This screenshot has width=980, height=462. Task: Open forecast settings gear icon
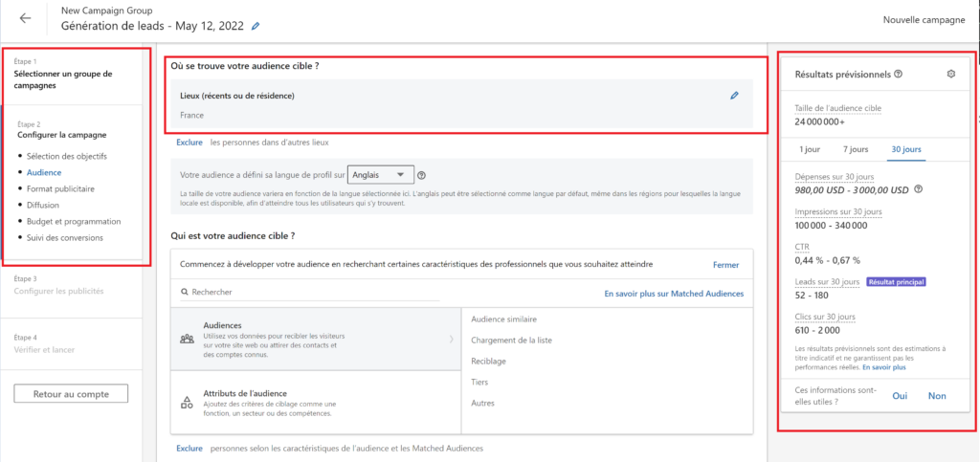pyautogui.click(x=950, y=74)
